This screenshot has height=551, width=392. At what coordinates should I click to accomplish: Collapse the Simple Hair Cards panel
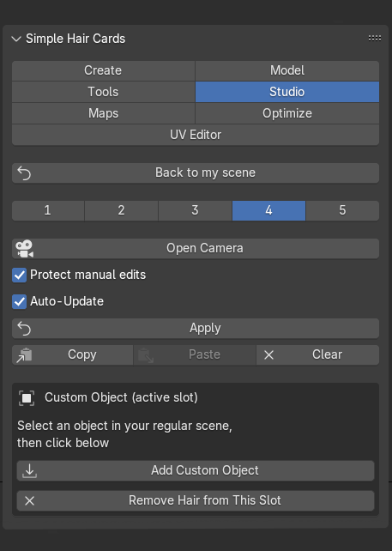pos(16,39)
